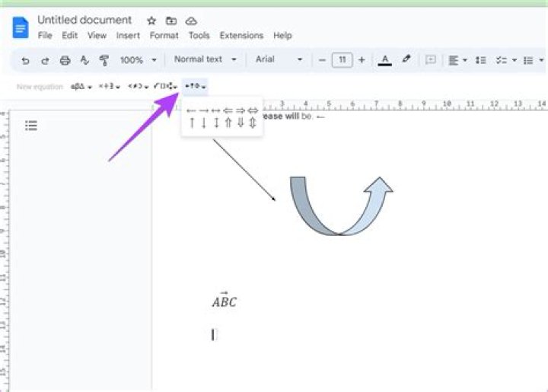
Task: Open the File menu
Action: point(45,35)
